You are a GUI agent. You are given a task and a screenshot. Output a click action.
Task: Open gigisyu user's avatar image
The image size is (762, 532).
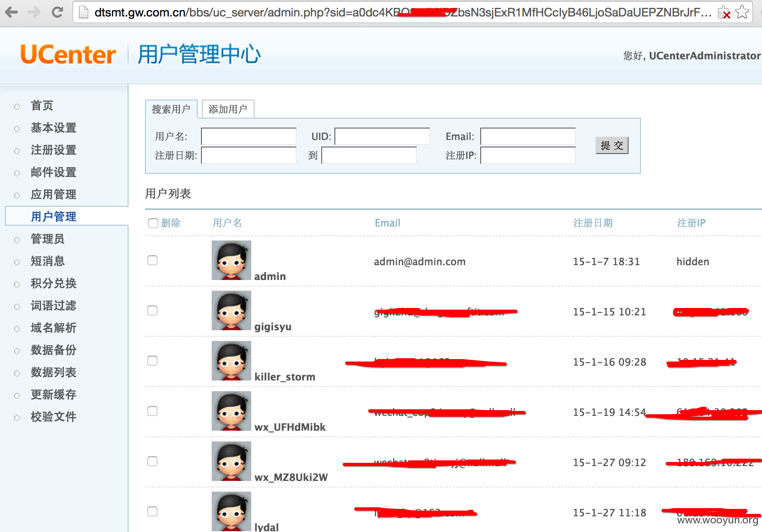click(231, 310)
